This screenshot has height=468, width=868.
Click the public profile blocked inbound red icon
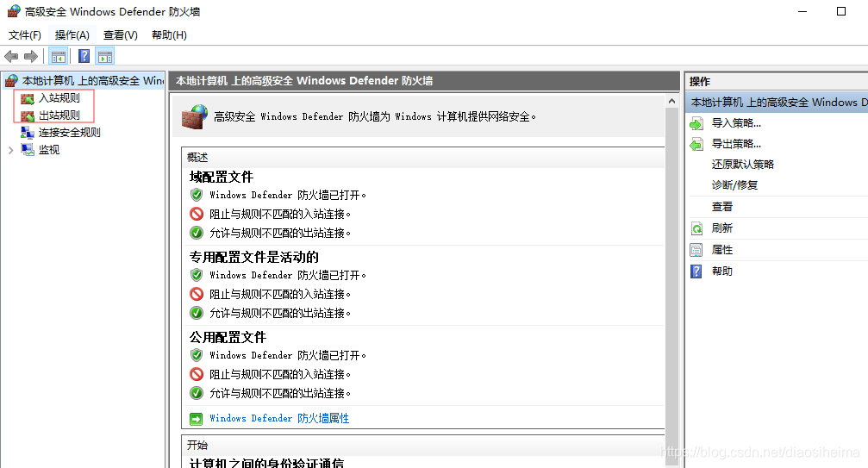pyautogui.click(x=197, y=374)
